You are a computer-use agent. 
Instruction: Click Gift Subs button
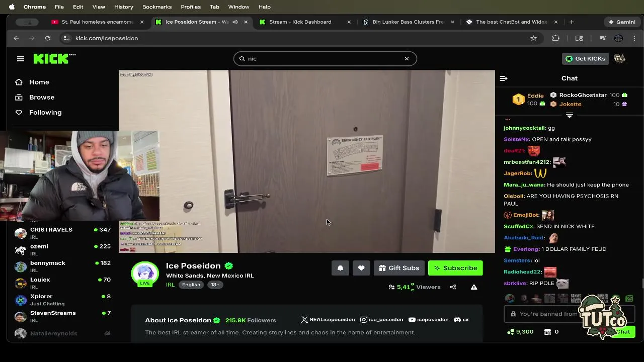click(x=399, y=268)
